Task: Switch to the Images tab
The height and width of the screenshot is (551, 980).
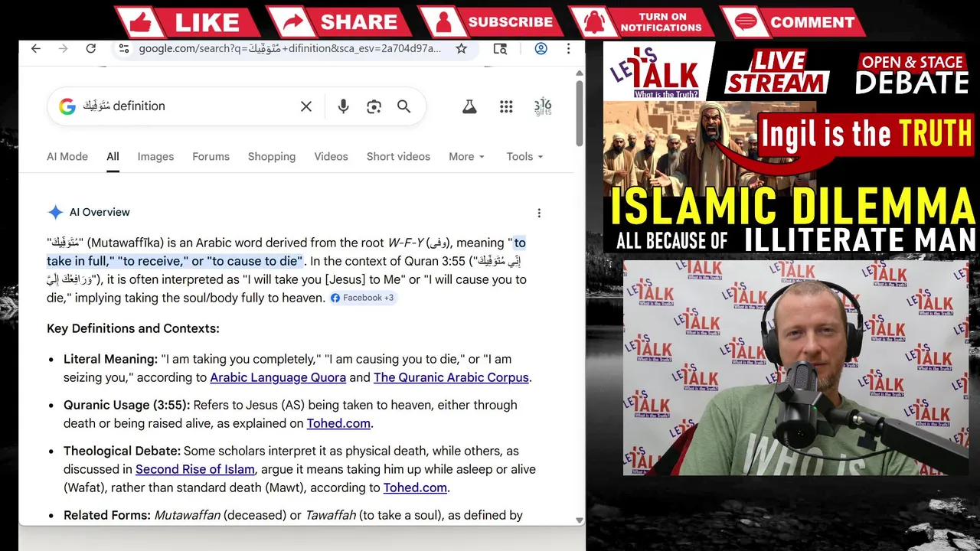Action: point(155,156)
